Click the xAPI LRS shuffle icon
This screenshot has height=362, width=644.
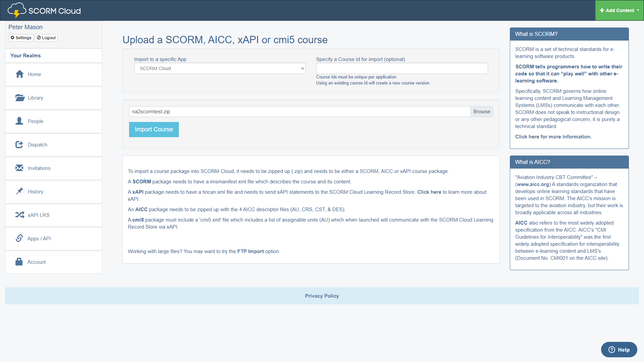(x=20, y=215)
